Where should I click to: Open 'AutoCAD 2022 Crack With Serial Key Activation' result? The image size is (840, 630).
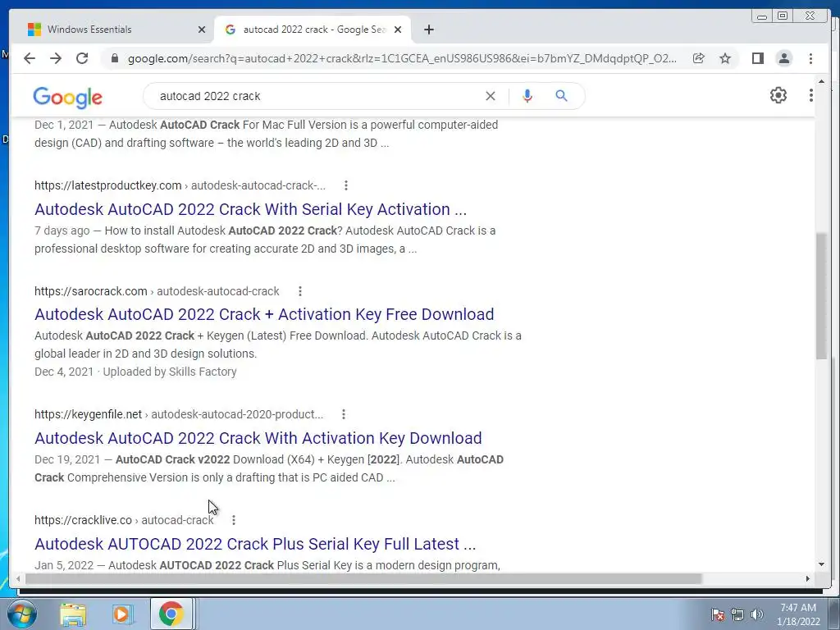(x=251, y=209)
